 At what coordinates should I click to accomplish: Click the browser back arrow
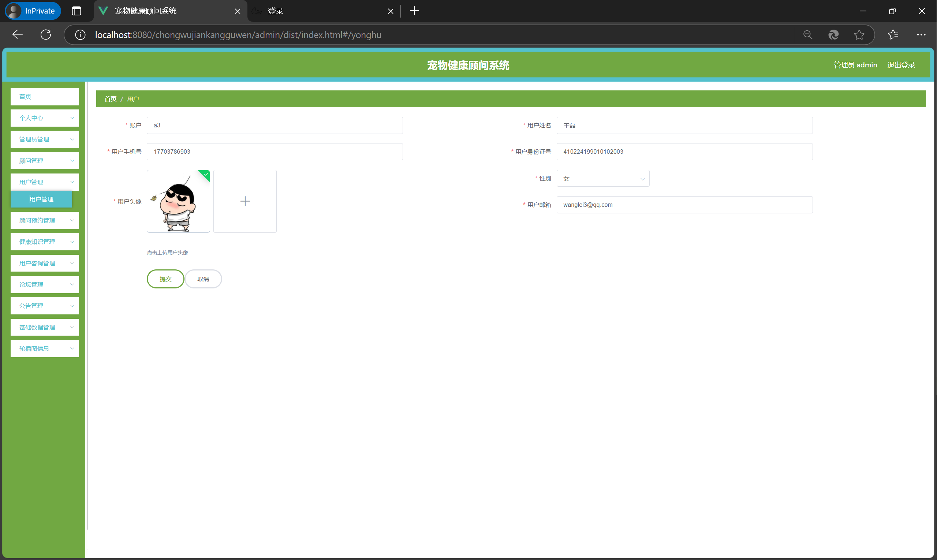(x=17, y=35)
